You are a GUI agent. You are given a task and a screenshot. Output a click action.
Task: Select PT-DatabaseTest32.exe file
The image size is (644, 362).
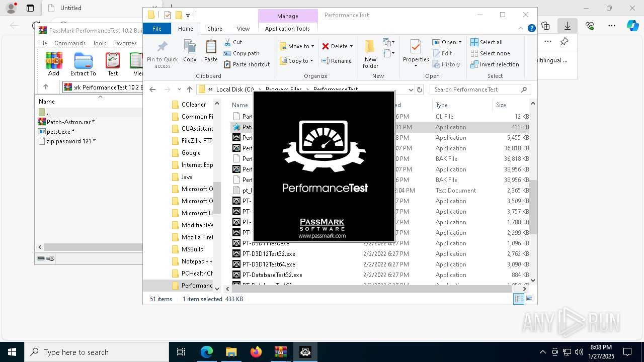point(272,275)
